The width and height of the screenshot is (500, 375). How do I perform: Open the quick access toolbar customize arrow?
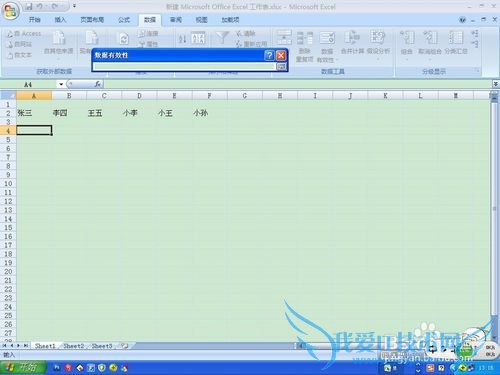[x=74, y=6]
